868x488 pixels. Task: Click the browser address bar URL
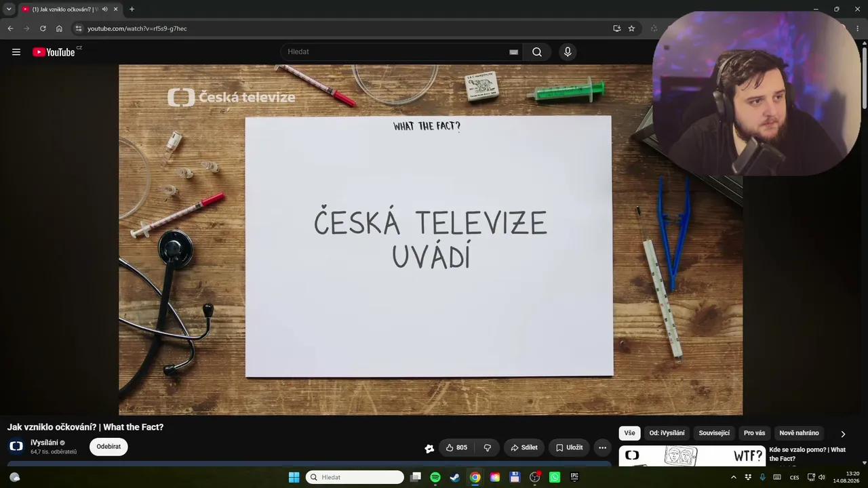[x=137, y=28]
